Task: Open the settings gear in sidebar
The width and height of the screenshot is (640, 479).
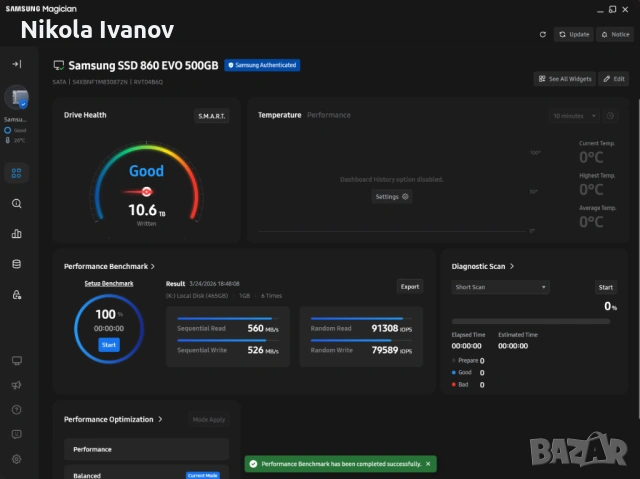Action: pos(16,459)
